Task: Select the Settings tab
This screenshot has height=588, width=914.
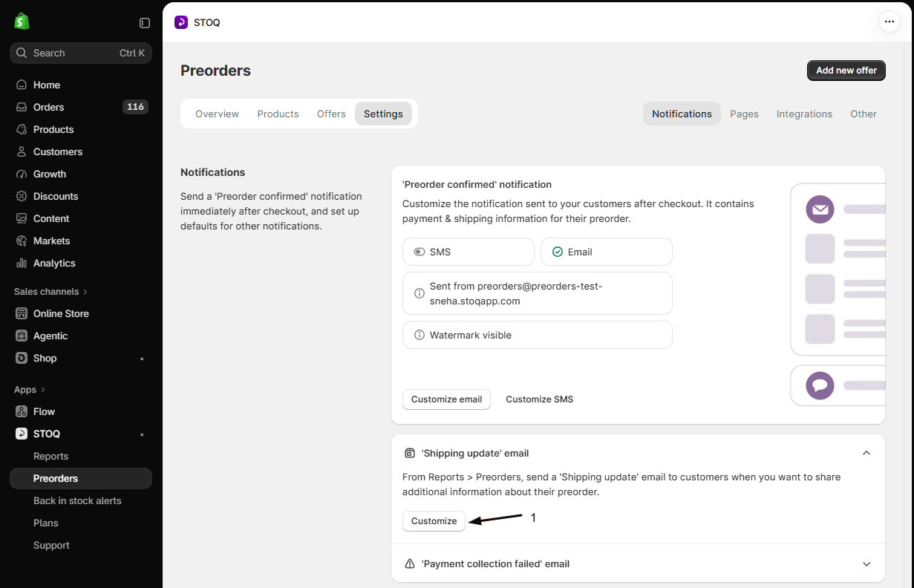Action: (383, 114)
